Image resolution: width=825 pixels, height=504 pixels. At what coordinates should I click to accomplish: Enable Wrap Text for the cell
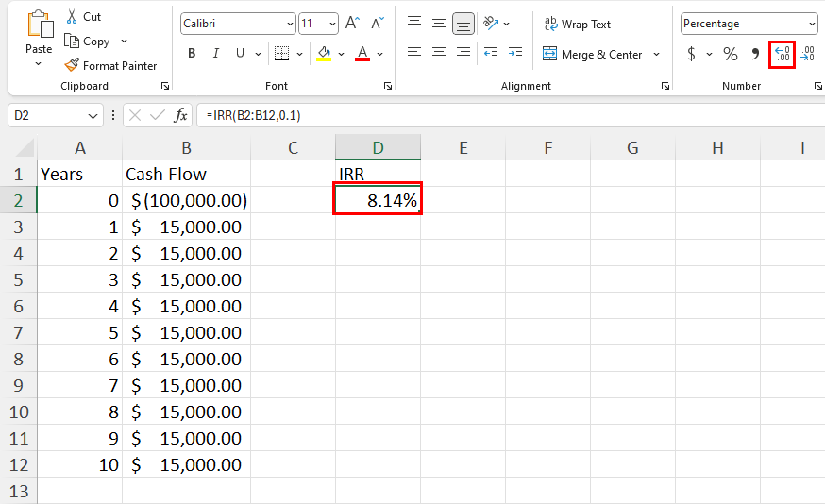click(x=577, y=24)
